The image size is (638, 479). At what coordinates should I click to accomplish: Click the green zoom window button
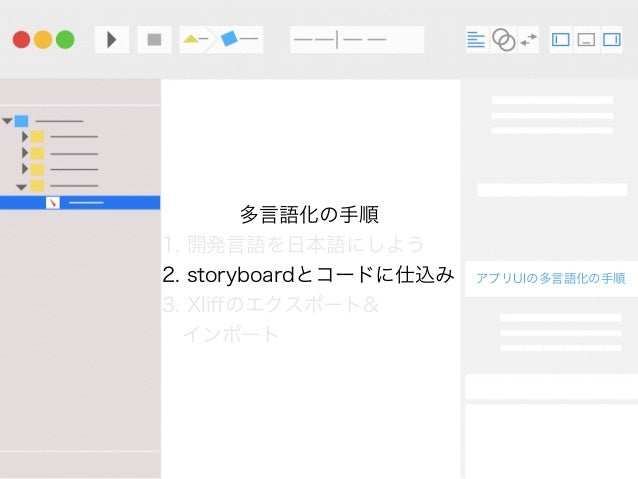coord(65,39)
